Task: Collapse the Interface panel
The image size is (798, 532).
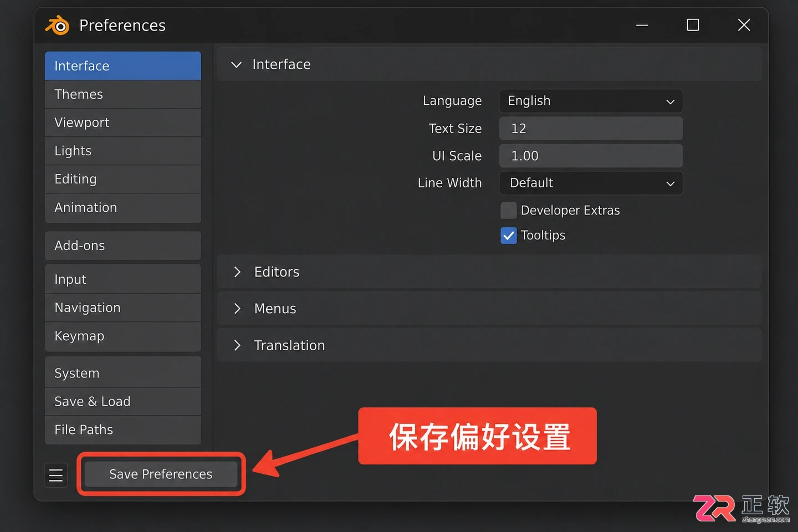Action: [x=489, y=65]
